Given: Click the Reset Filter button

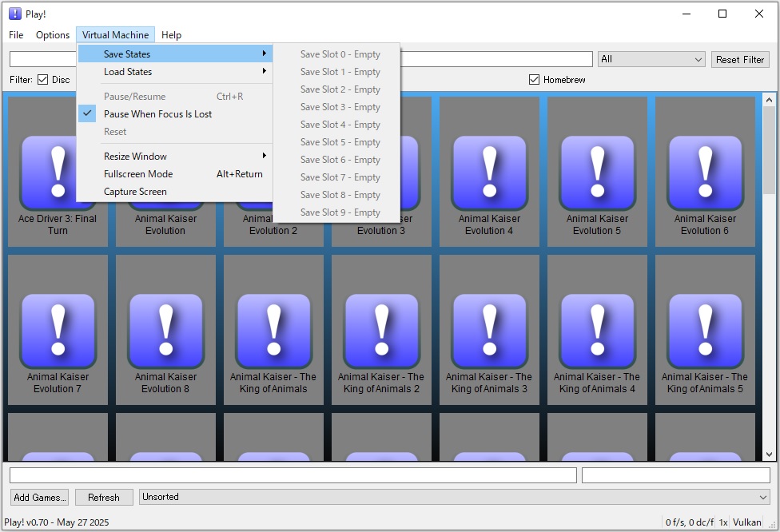Looking at the screenshot, I should 740,60.
